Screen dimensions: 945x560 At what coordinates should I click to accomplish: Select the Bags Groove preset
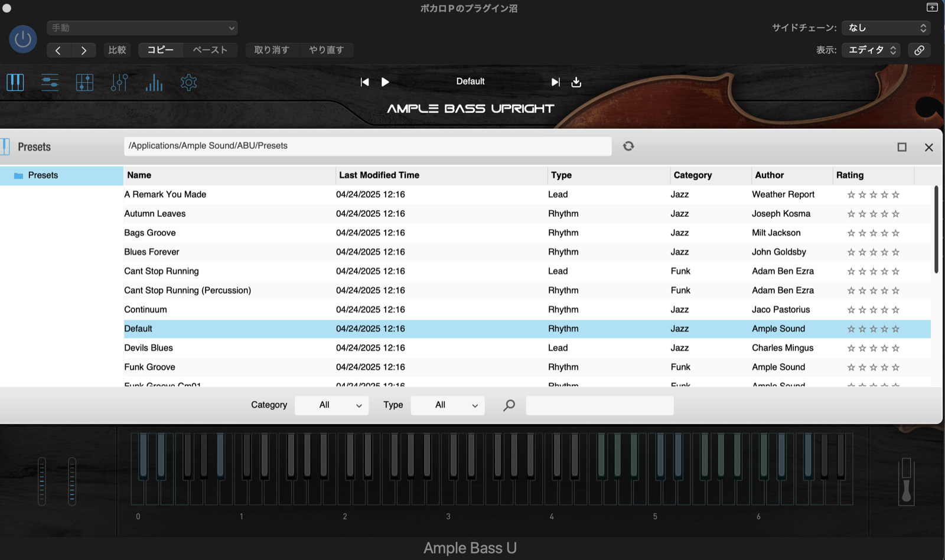527,233
